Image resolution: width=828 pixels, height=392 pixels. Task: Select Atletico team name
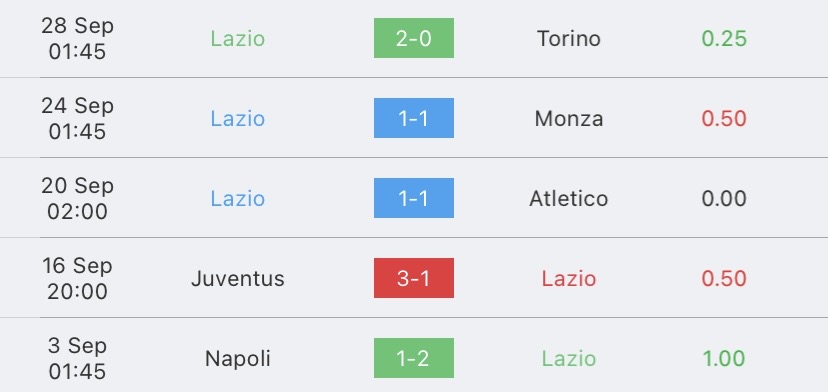coord(569,199)
